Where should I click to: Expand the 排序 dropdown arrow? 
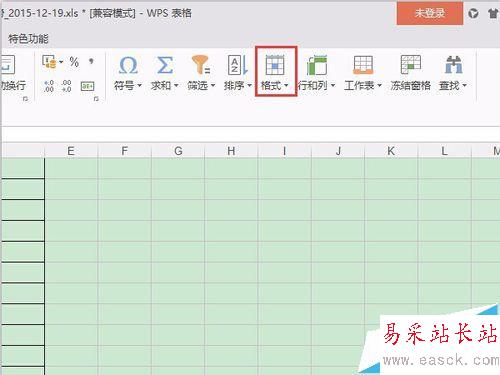tap(249, 86)
